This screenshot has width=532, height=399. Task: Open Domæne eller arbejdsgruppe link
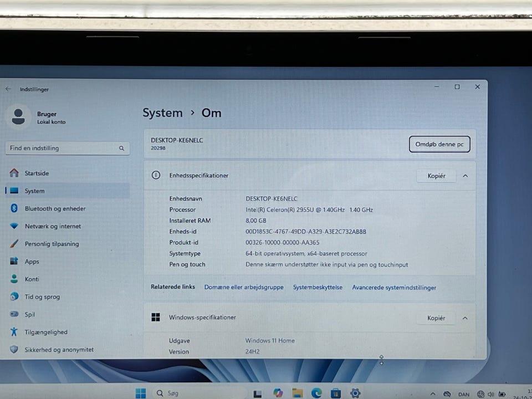click(x=244, y=287)
